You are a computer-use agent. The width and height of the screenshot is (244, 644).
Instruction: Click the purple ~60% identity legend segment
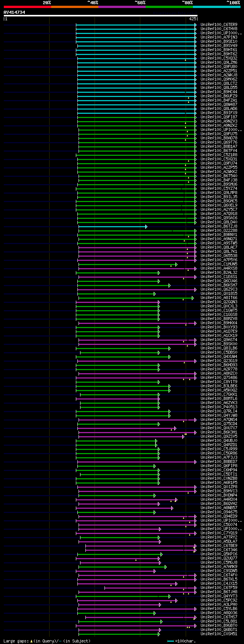coord(122,6)
